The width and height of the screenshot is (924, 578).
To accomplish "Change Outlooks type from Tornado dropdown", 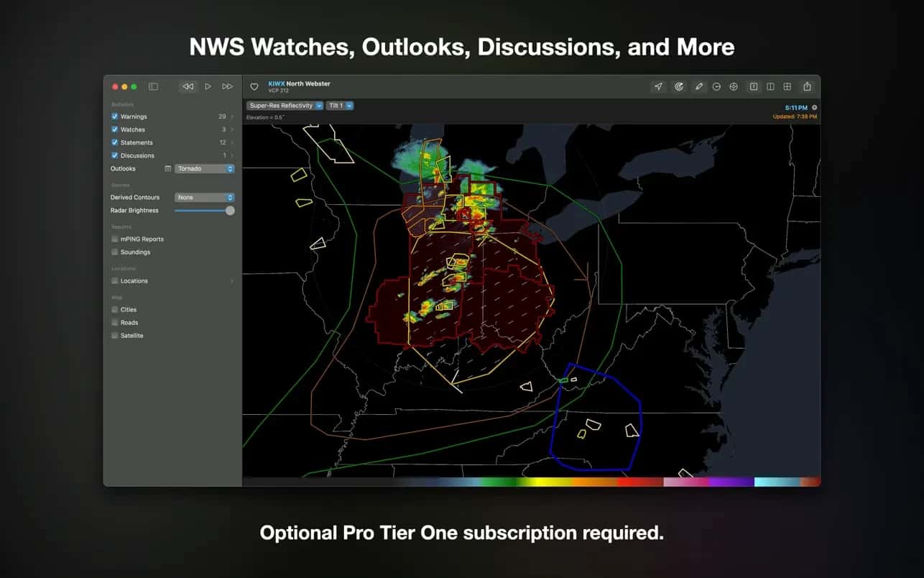I will [x=205, y=168].
